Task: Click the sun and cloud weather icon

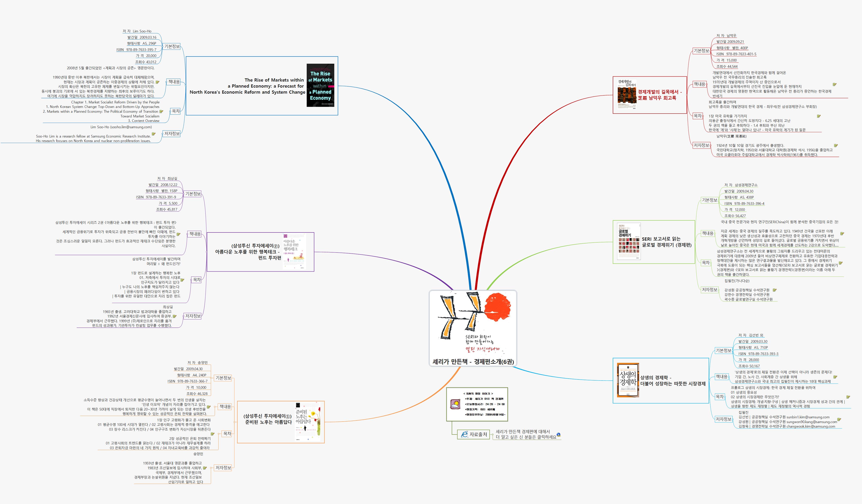Action: click(455, 404)
